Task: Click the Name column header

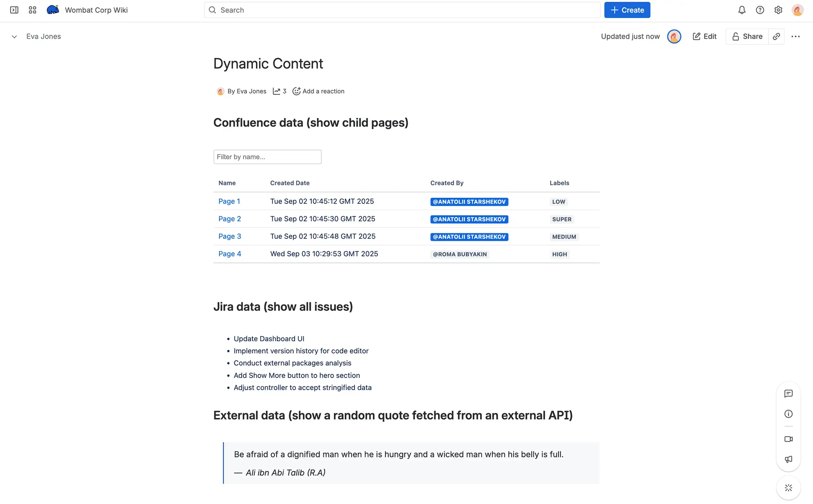Action: pos(227,183)
